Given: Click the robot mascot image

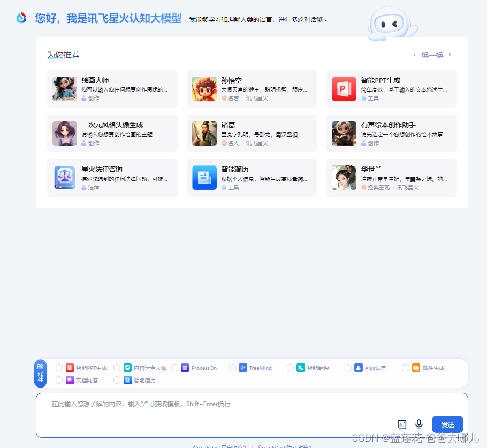Looking at the screenshot, I should pos(393,24).
